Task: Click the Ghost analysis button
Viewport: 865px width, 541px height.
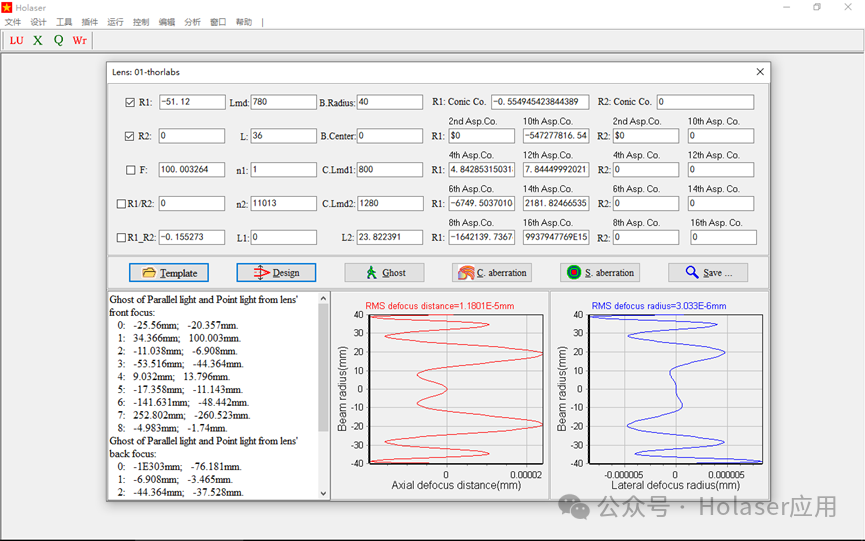Action: point(385,272)
